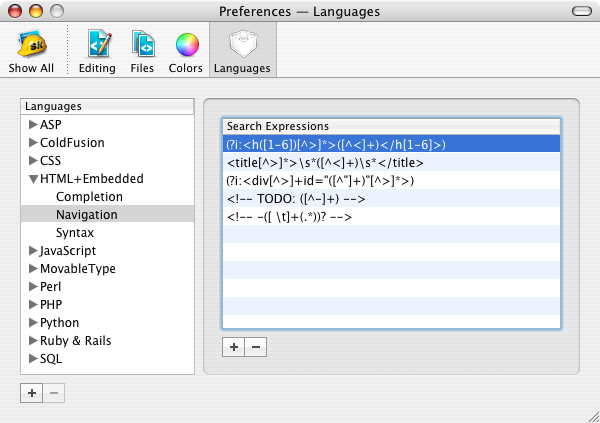Screen dimensions: 600x423
Task: Select the Navigation tree item
Action: tap(86, 215)
